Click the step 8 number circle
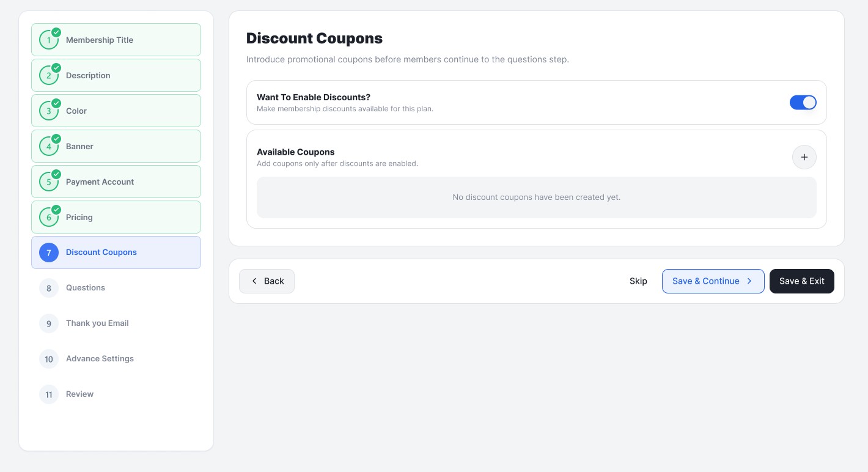The image size is (868, 472). (49, 288)
